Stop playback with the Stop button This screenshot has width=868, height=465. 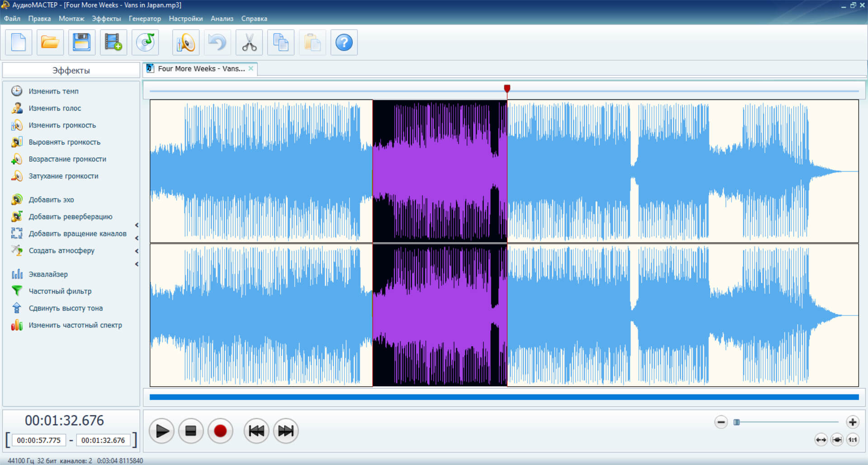(x=191, y=431)
